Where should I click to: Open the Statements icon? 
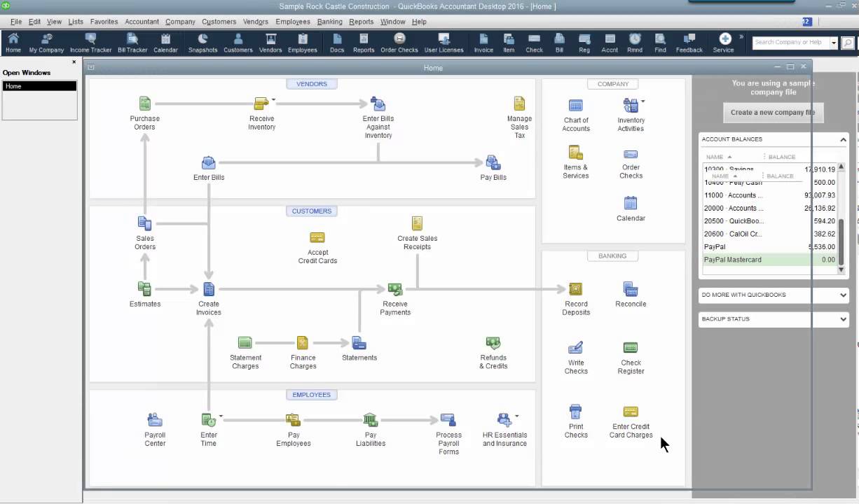coord(359,343)
